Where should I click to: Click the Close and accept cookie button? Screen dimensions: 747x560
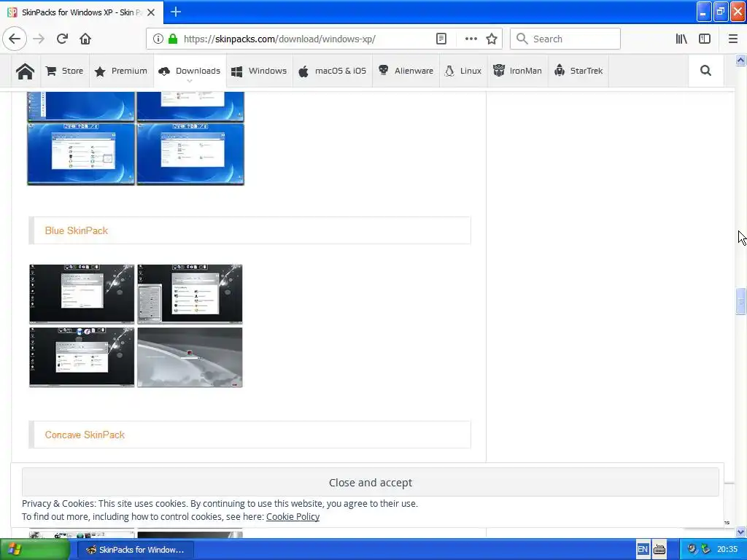[370, 483]
